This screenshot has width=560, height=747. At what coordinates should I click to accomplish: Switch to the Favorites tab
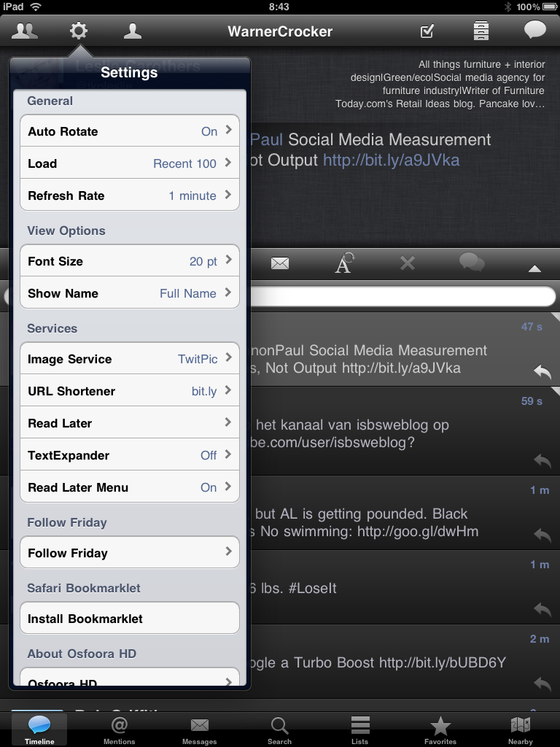440,729
